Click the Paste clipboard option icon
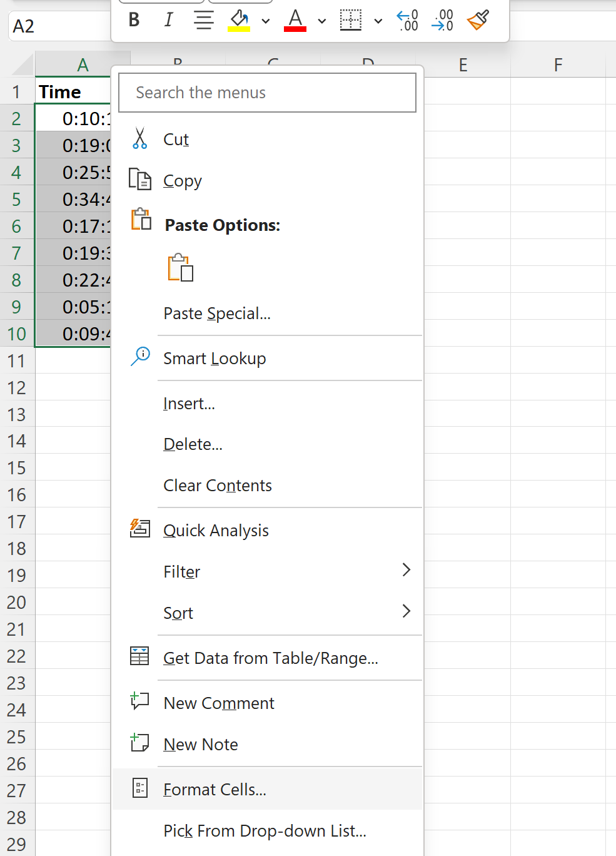This screenshot has height=856, width=616. coord(180,268)
